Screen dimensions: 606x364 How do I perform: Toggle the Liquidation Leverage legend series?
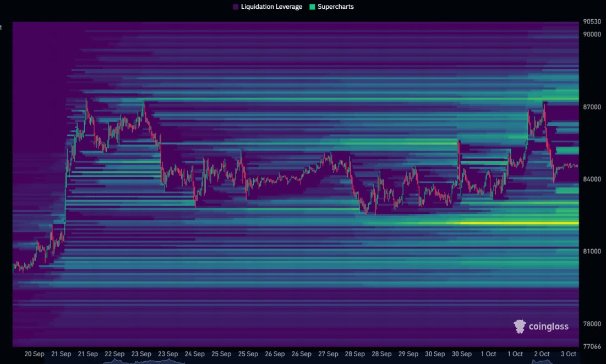pyautogui.click(x=267, y=7)
